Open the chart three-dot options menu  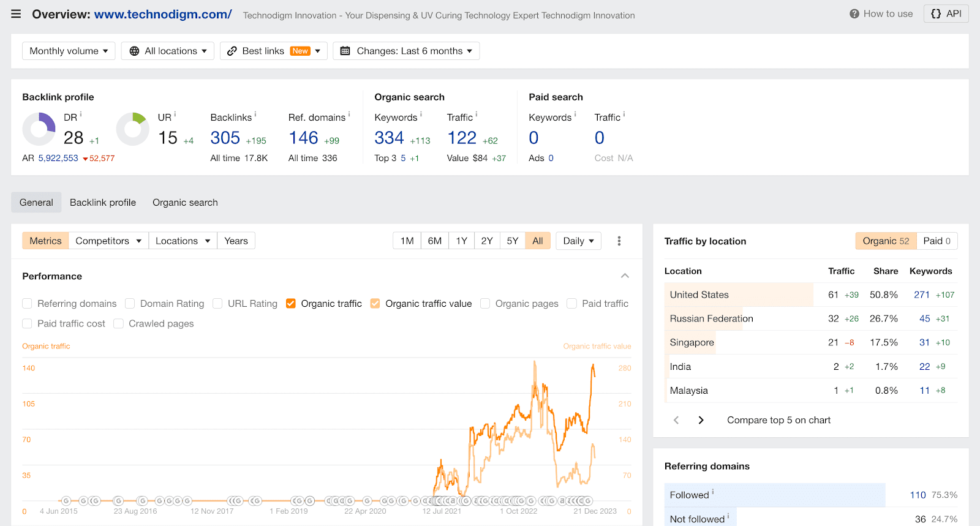619,241
